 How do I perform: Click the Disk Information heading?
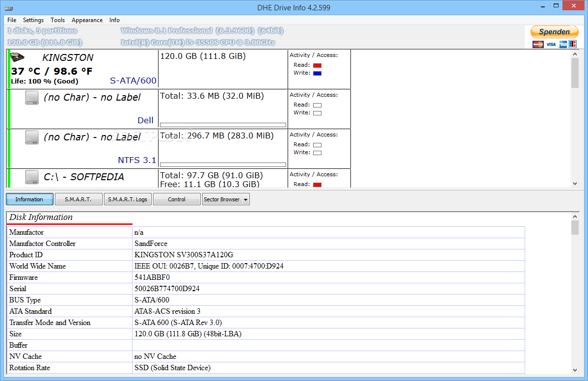[41, 217]
